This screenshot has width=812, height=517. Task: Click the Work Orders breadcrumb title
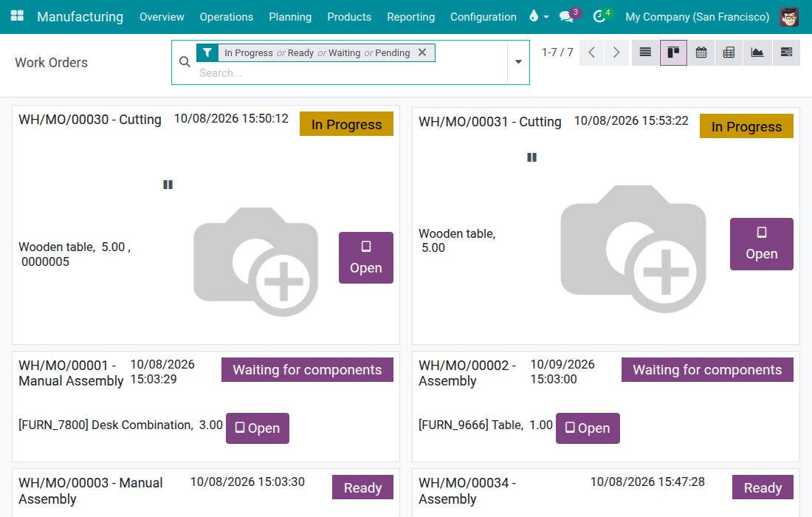(x=51, y=62)
